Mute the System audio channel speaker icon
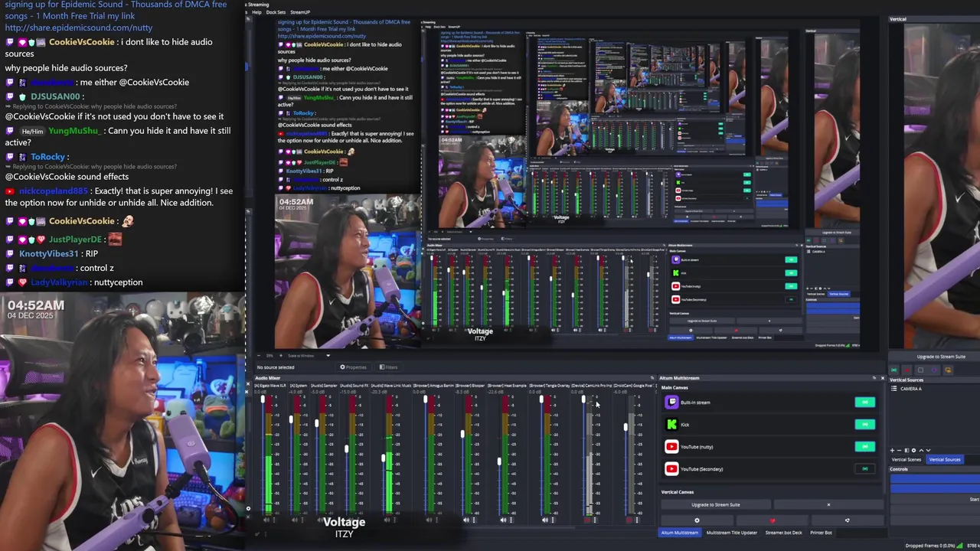The width and height of the screenshot is (980, 551). (x=295, y=520)
